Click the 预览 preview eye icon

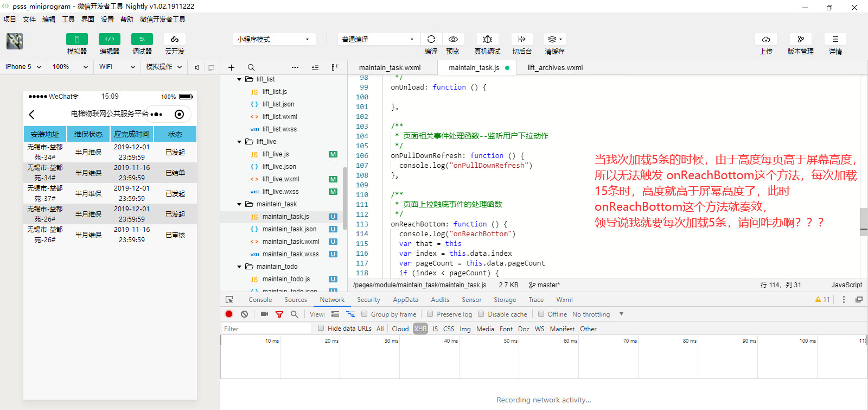[x=453, y=39]
